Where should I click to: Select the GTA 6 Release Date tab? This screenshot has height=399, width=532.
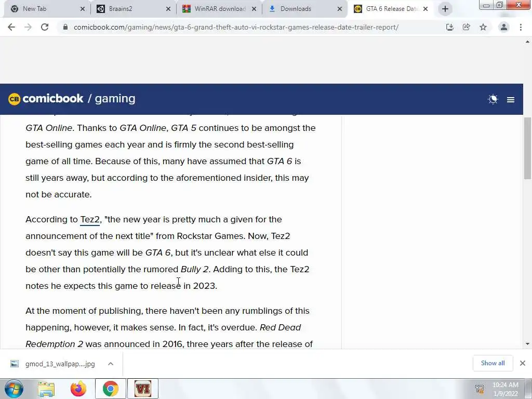pos(390,9)
